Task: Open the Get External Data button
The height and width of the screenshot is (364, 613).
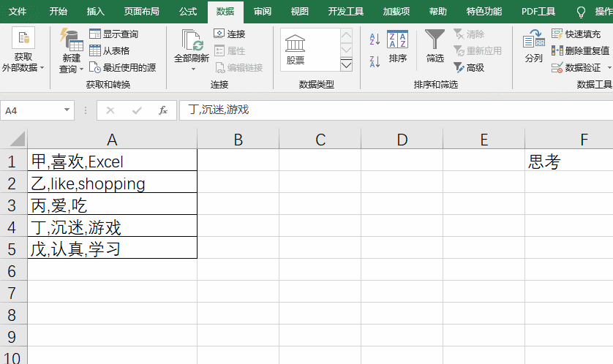Action: pyautogui.click(x=23, y=50)
